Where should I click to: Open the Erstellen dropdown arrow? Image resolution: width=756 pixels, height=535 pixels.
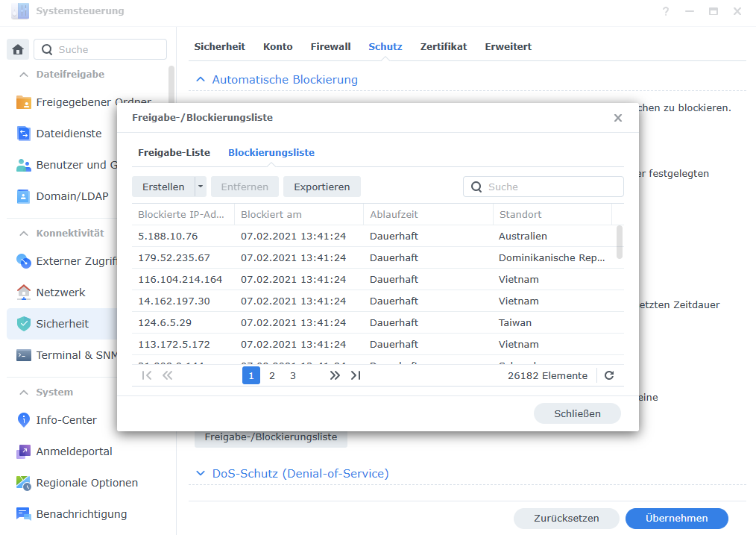click(x=200, y=187)
